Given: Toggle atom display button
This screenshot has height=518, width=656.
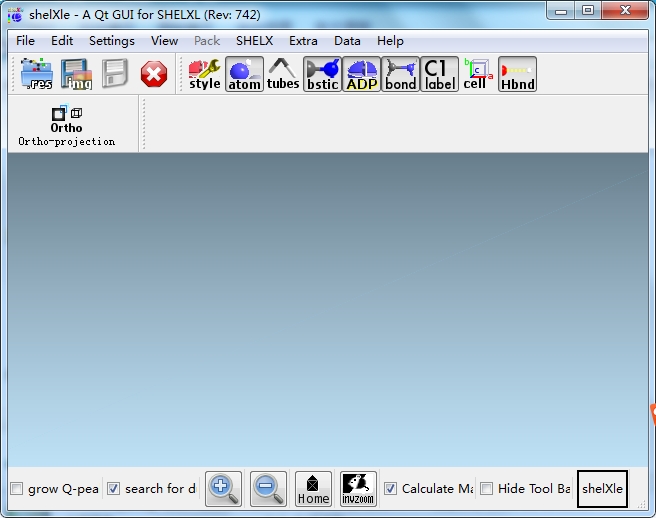Looking at the screenshot, I should 244,74.
